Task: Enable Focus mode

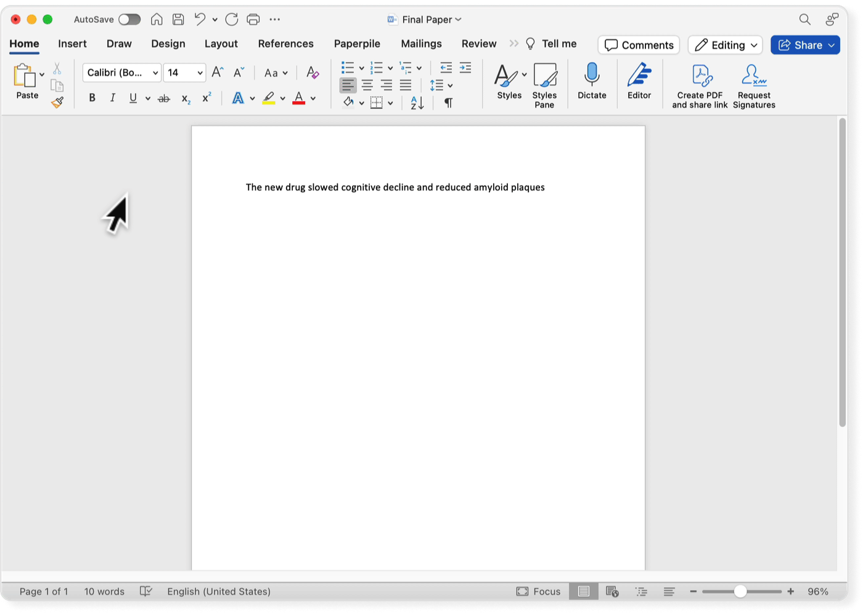Action: tap(538, 591)
